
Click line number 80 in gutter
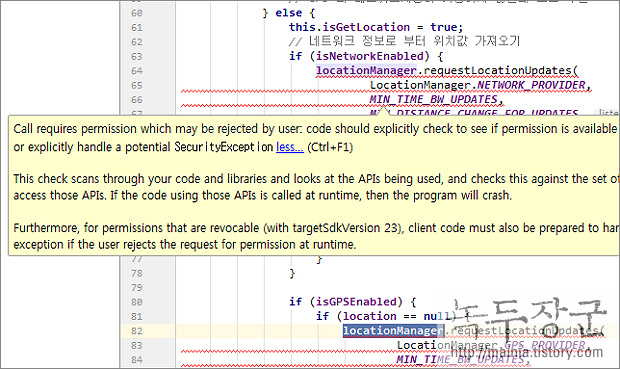point(137,302)
